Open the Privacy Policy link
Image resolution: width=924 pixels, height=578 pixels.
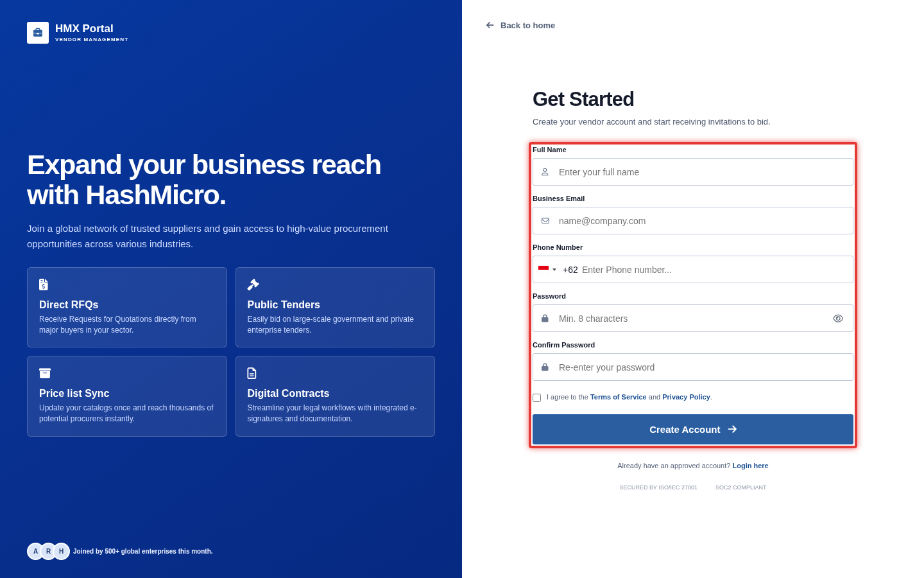tap(686, 397)
